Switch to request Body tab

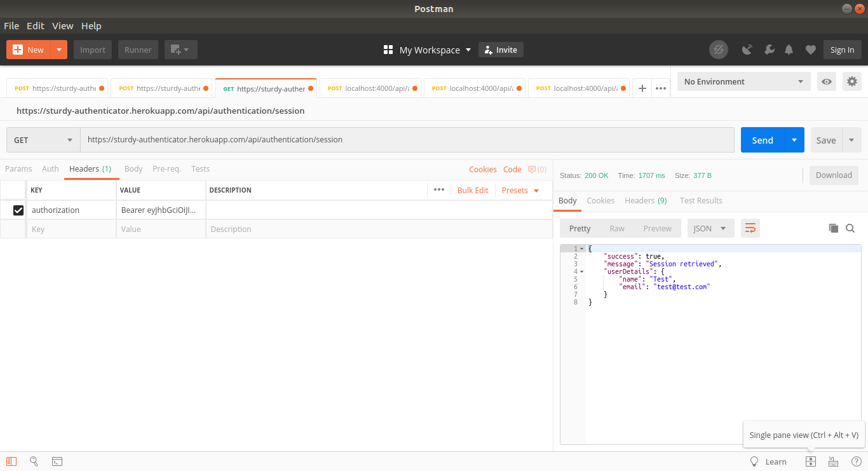(x=133, y=168)
